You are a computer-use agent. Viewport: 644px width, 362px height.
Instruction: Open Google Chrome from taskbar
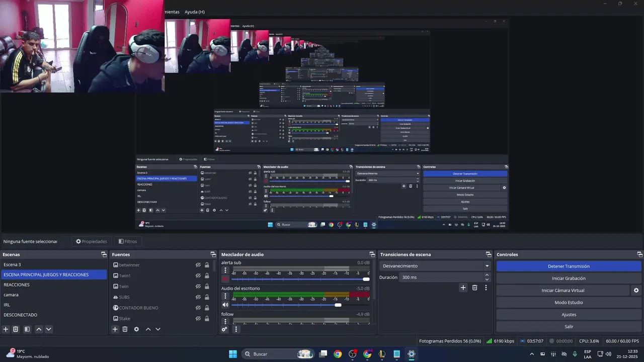338,354
